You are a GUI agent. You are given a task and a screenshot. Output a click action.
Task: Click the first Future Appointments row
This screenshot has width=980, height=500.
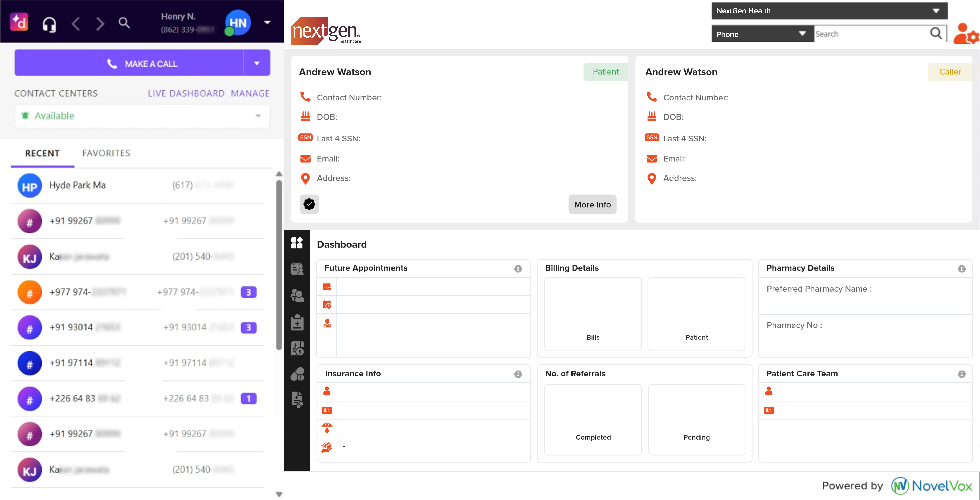pyautogui.click(x=423, y=286)
